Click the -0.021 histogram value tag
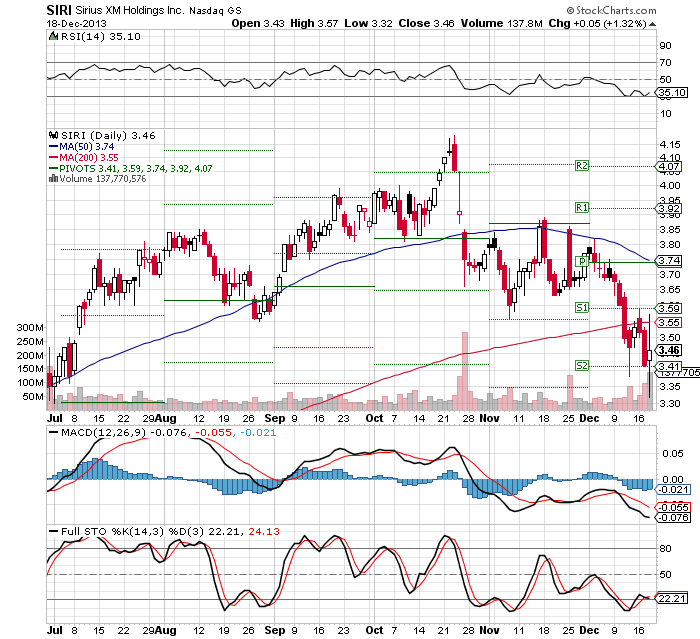This screenshot has width=700, height=639. coord(673,490)
